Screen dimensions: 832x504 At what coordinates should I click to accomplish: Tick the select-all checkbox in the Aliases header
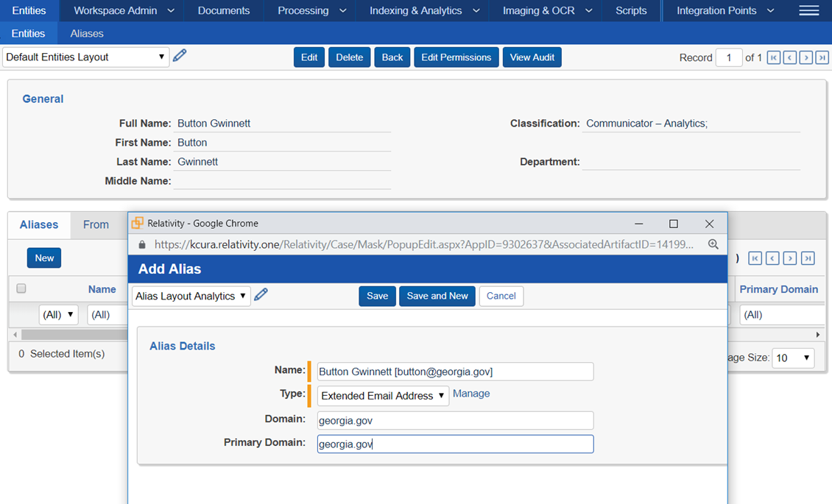[x=21, y=288]
